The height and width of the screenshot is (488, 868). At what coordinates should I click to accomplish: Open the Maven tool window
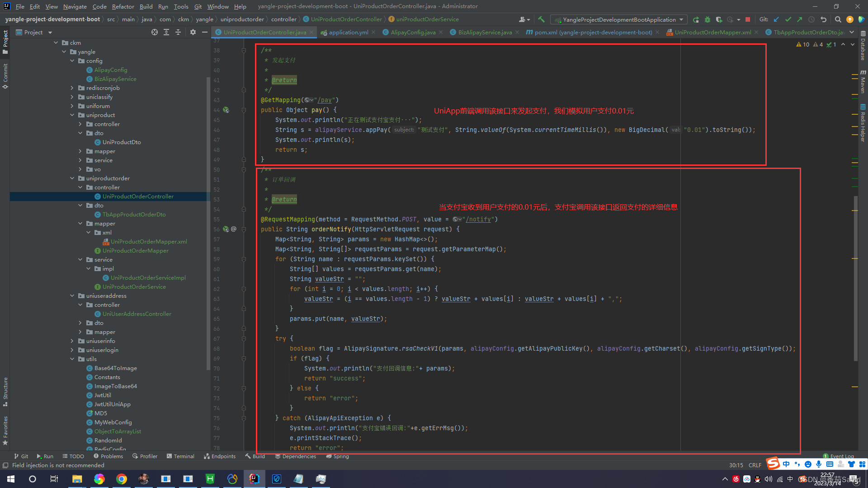pos(863,82)
